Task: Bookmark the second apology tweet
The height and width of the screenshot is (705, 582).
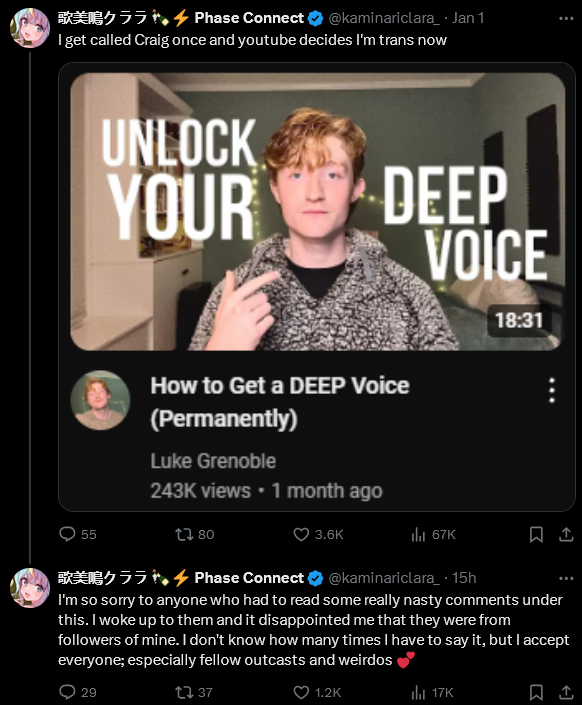Action: [536, 692]
